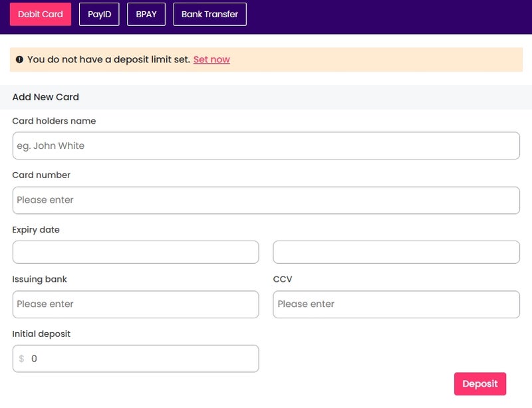The height and width of the screenshot is (408, 532).
Task: Open the second Expiry date field
Action: [396, 252]
